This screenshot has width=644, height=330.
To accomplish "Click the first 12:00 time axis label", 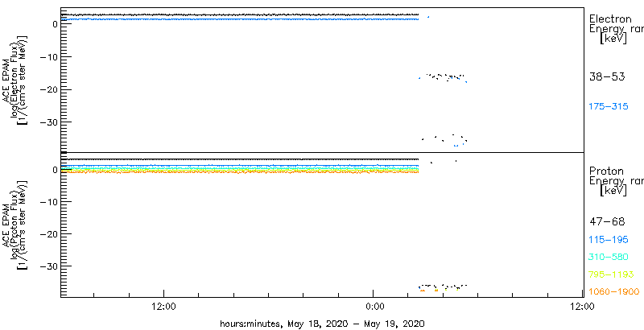I will [164, 306].
